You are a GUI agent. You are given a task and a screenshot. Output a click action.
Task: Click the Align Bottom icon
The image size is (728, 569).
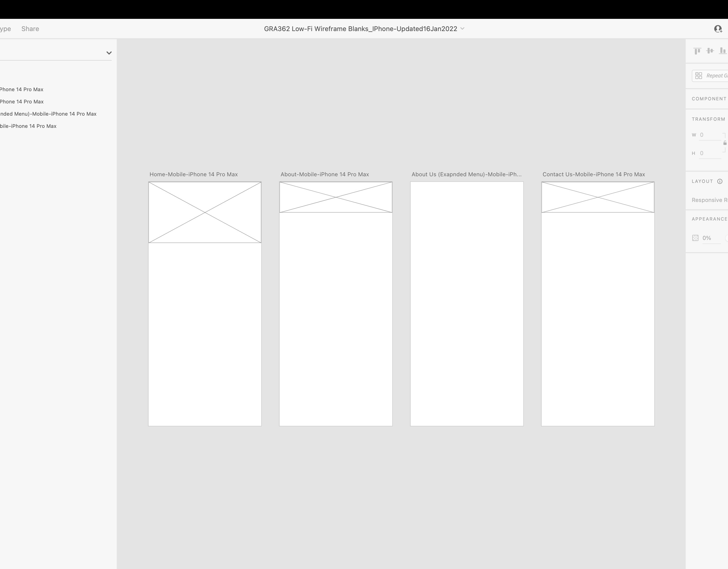tap(722, 51)
